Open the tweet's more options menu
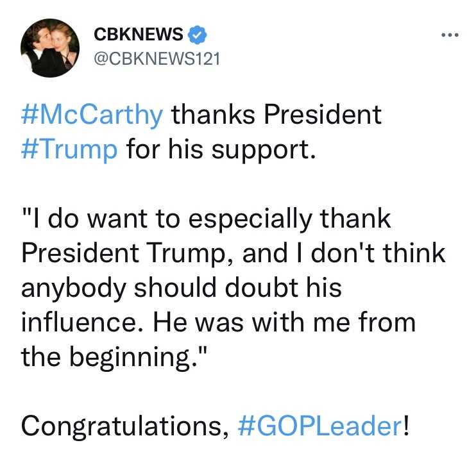 point(450,35)
